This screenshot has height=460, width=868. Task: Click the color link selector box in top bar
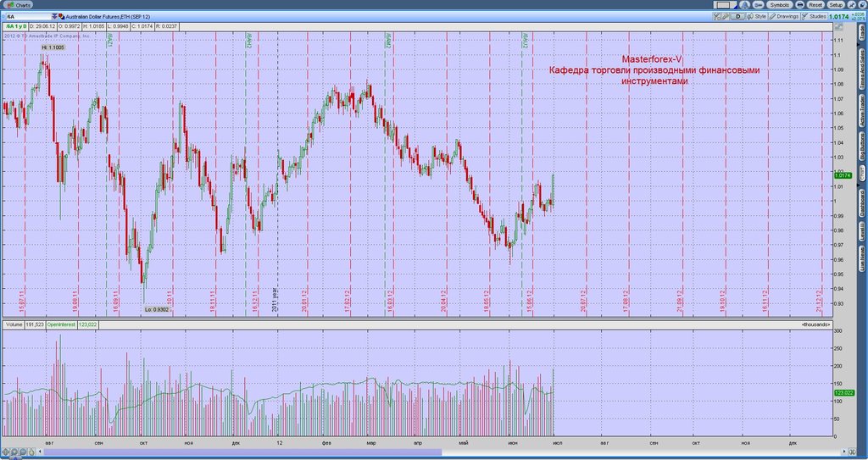pos(726,5)
